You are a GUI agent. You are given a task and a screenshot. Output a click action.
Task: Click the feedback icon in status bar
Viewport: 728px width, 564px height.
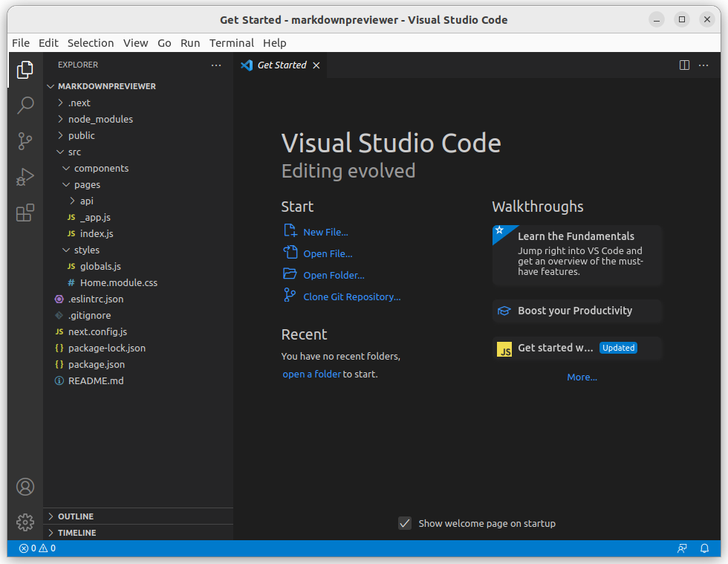[682, 548]
